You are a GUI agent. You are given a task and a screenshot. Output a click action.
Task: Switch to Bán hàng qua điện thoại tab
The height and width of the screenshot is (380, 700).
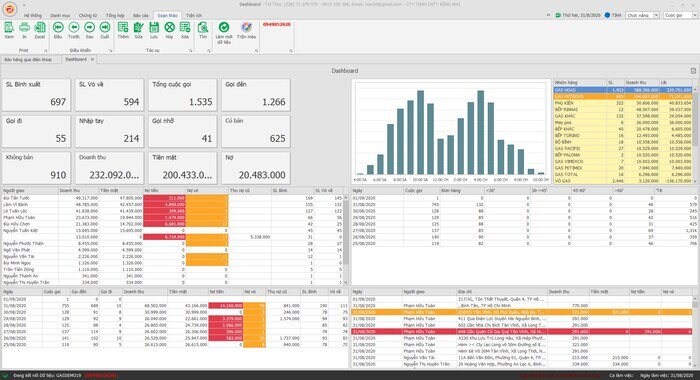click(28, 59)
